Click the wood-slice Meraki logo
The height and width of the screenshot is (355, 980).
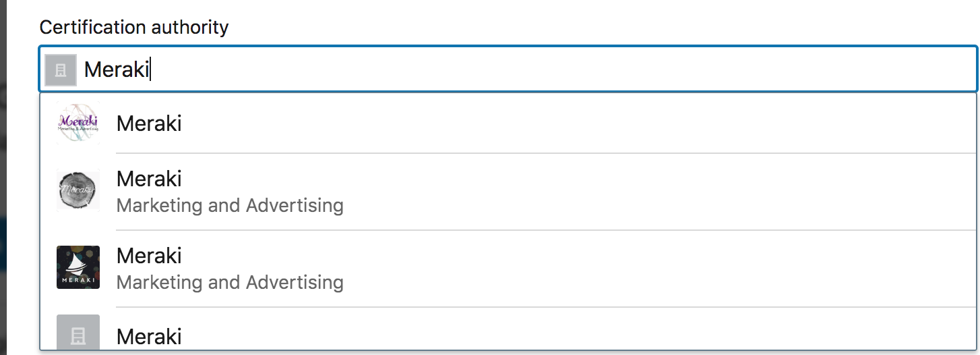[x=78, y=190]
